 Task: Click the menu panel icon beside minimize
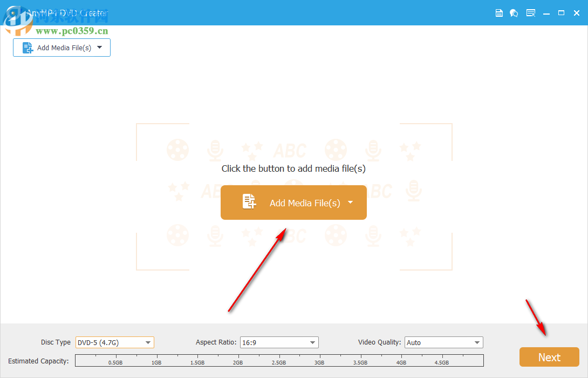(531, 12)
